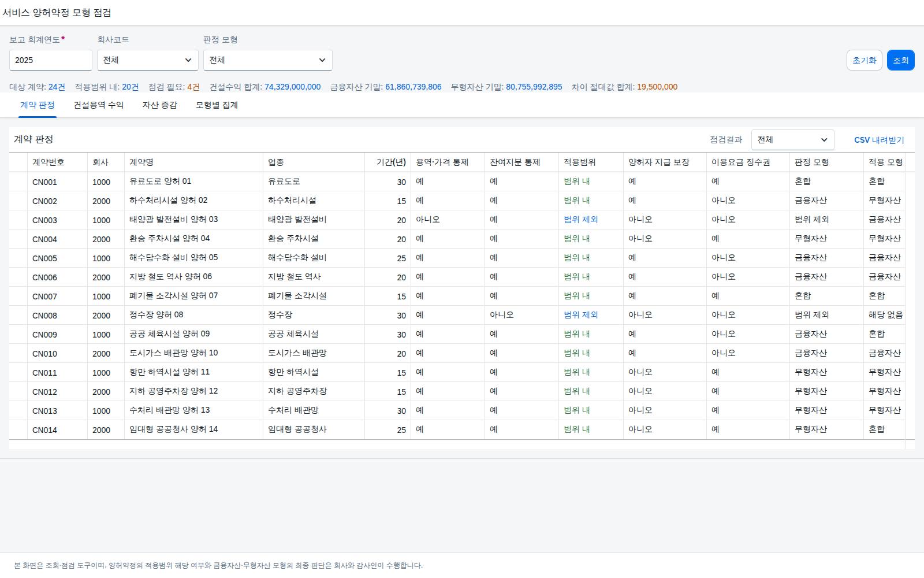Click contract name 수처리 배관망 양허 13

coord(169,410)
